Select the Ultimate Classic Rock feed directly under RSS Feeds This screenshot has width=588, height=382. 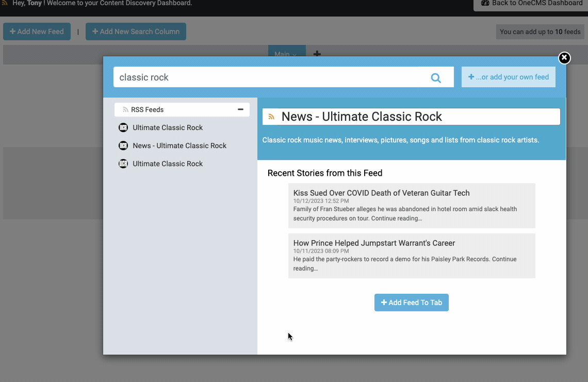click(x=160, y=127)
